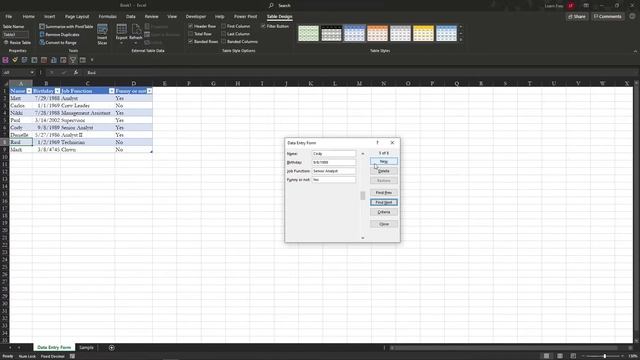The width and height of the screenshot is (640, 360).
Task: Select the cell with Technician
Action: pos(87,142)
